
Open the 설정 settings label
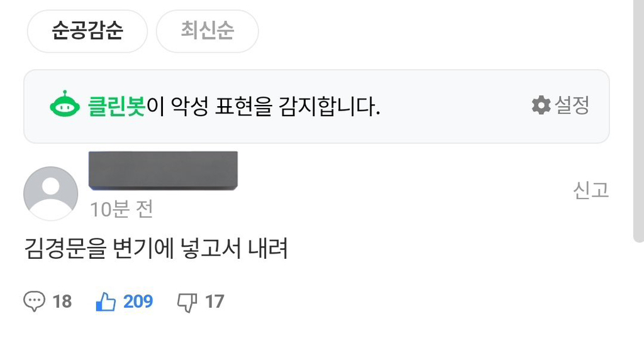point(572,106)
